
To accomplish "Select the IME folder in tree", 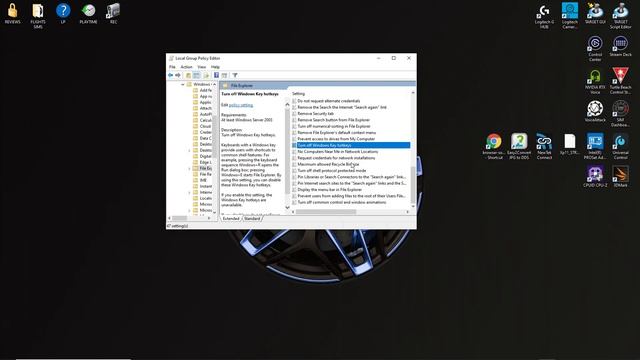I will tap(200, 180).
